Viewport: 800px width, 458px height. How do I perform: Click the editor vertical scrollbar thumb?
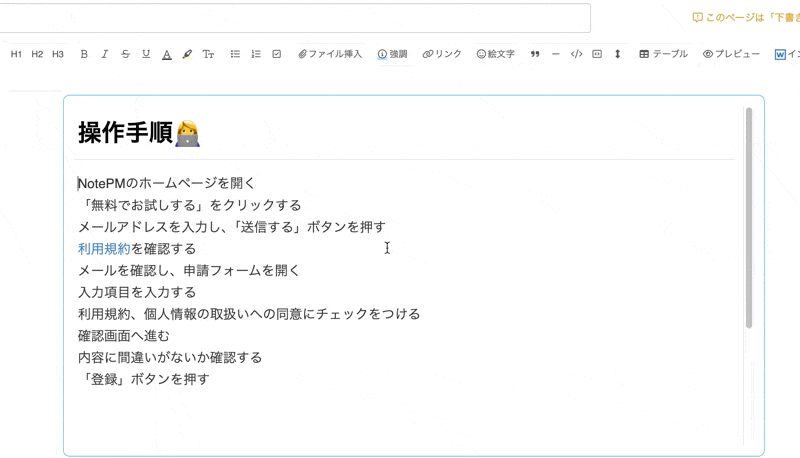click(x=748, y=218)
